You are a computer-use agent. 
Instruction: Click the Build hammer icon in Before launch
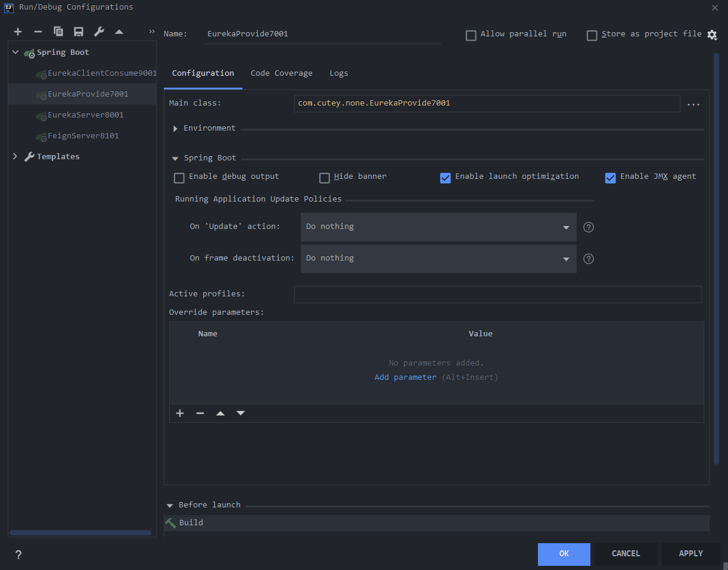click(x=171, y=523)
